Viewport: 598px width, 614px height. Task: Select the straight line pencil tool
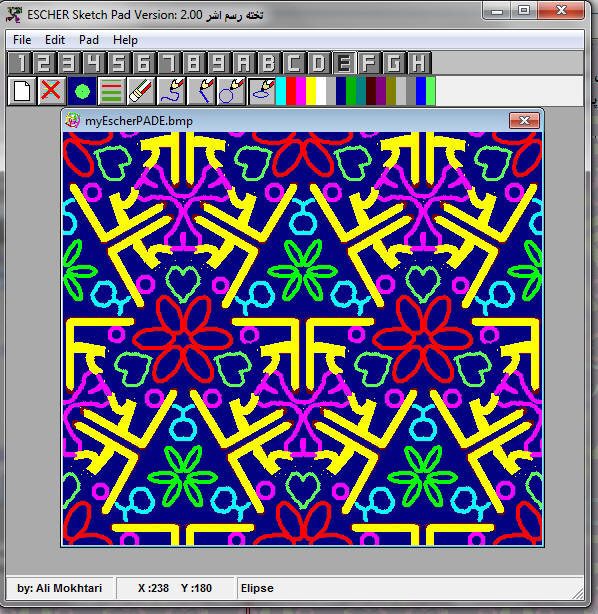point(201,91)
